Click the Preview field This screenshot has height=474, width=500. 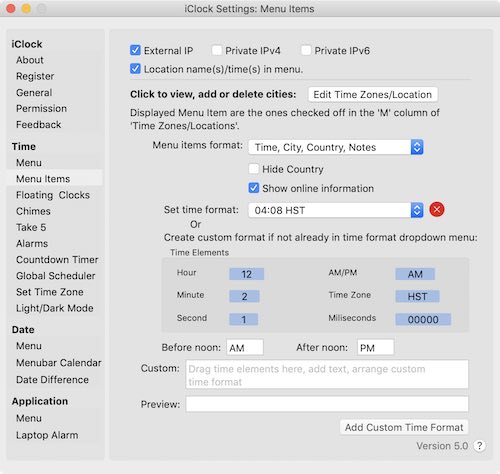327,404
